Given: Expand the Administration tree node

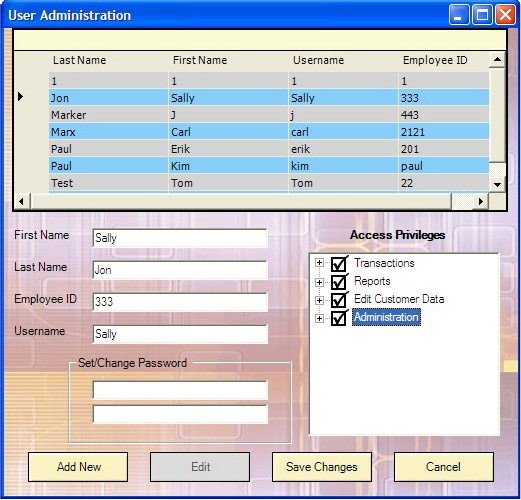Looking at the screenshot, I should [x=319, y=319].
